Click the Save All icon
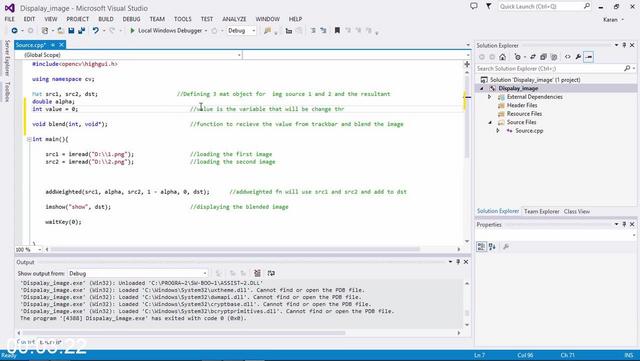Viewport: 640px width, 361px height. point(82,31)
